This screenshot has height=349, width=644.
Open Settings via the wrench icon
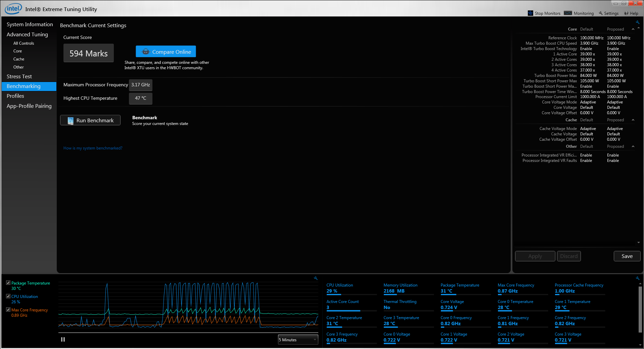(601, 13)
